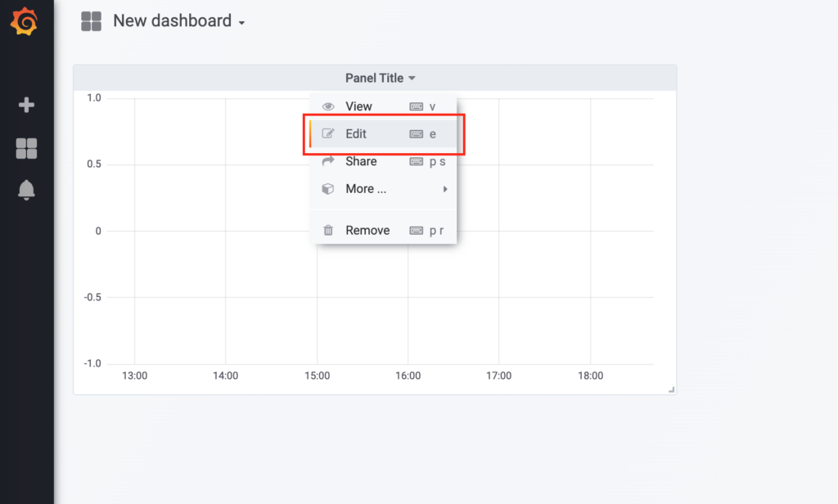Click the pencil icon next to Edit
Image resolution: width=838 pixels, height=504 pixels.
328,133
